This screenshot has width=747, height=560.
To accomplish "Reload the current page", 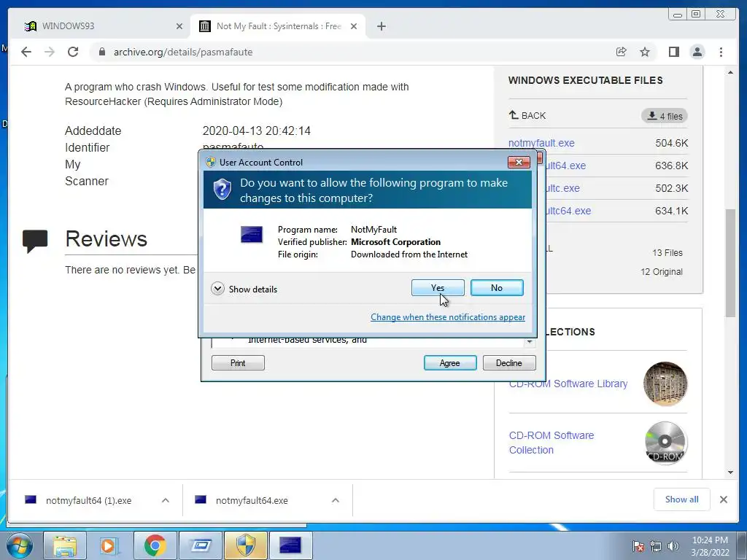I will tap(73, 52).
